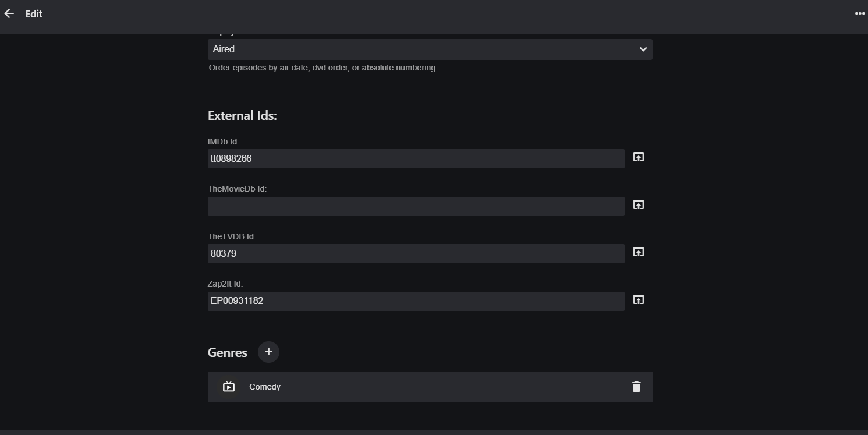868x435 pixels.
Task: Delete the Comedy genre with the trash icon
Action: click(x=636, y=387)
